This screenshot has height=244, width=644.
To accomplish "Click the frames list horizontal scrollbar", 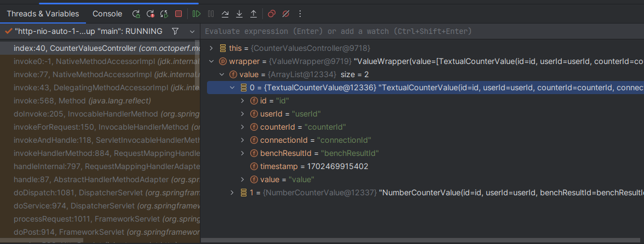I will tap(42, 241).
